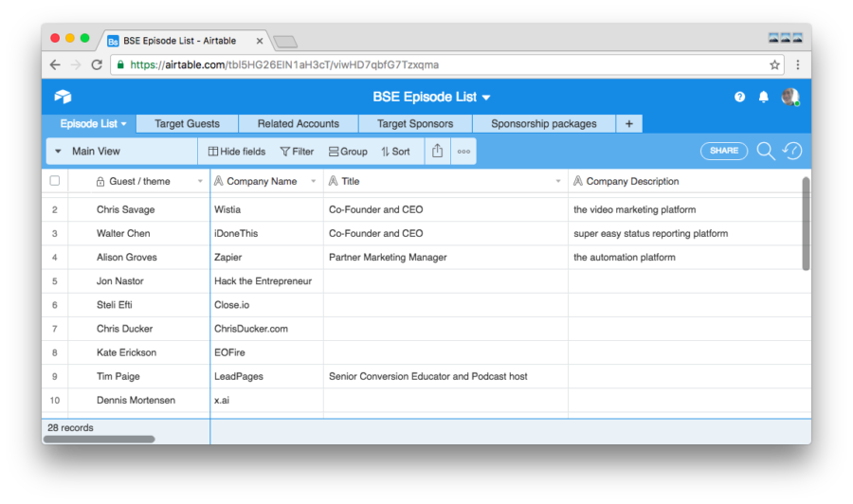Click text-type icon on Company Name column
The height and width of the screenshot is (504, 853).
(x=219, y=181)
